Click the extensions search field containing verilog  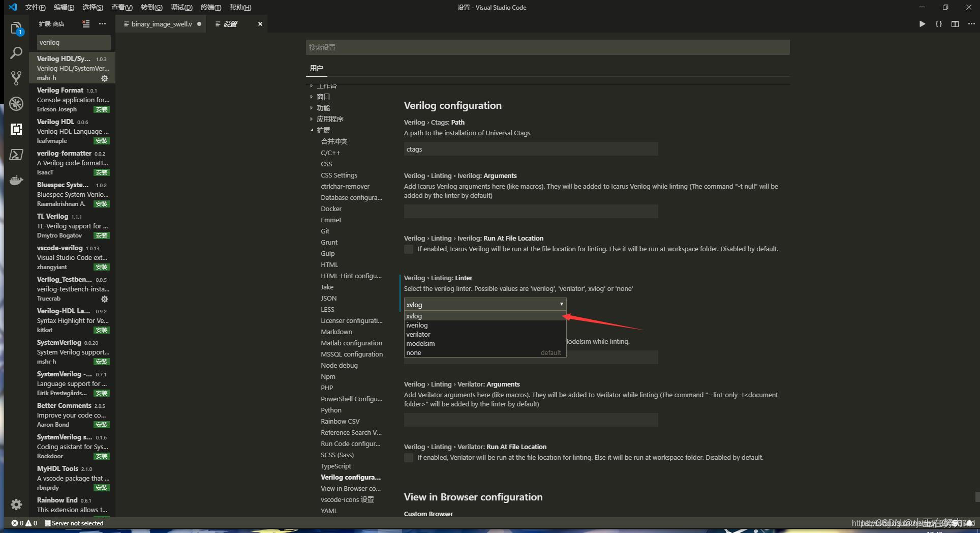point(73,43)
